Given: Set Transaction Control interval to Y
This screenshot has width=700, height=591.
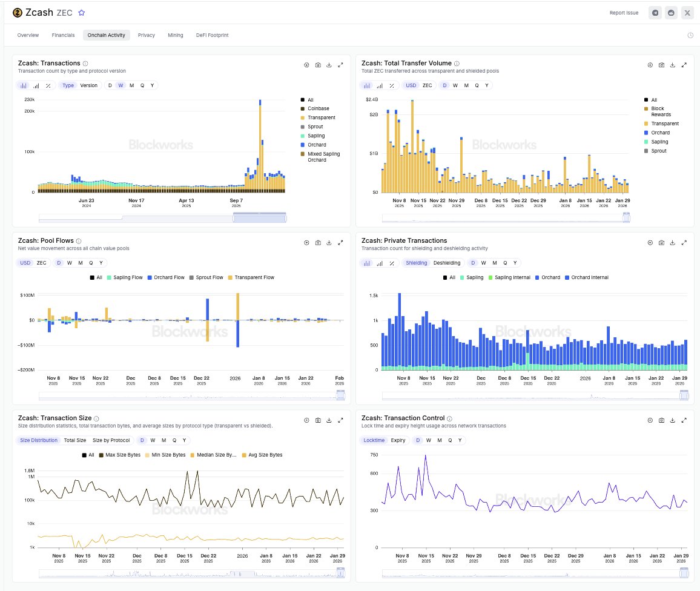Looking at the screenshot, I should [459, 440].
